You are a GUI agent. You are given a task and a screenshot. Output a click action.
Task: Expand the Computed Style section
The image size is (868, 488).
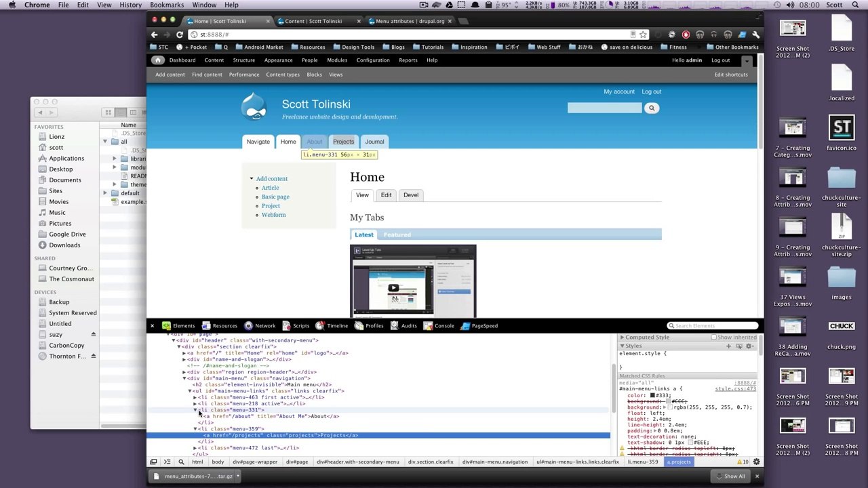tap(622, 338)
